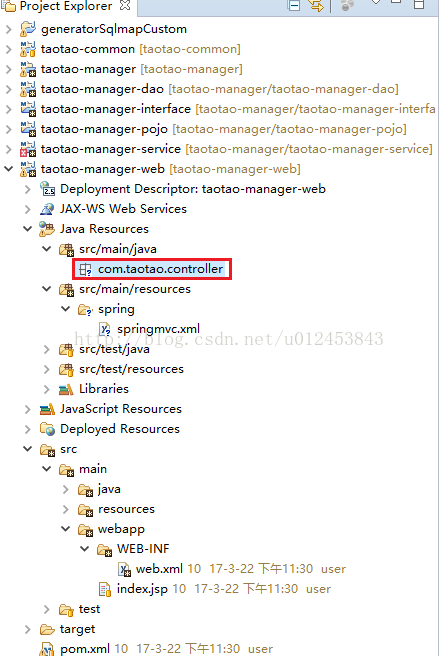Select the taotao-manager-pojo project label
The height and width of the screenshot is (656, 439).
point(104,129)
